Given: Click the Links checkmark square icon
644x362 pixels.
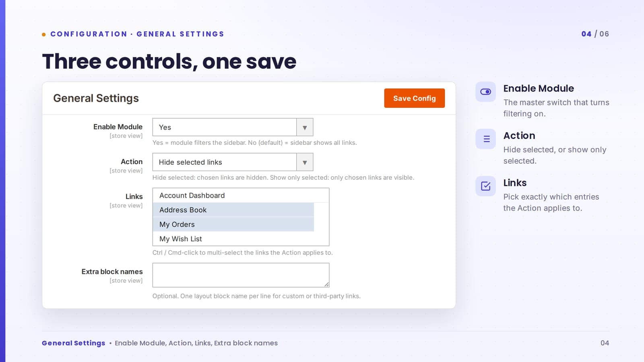Looking at the screenshot, I should (485, 186).
